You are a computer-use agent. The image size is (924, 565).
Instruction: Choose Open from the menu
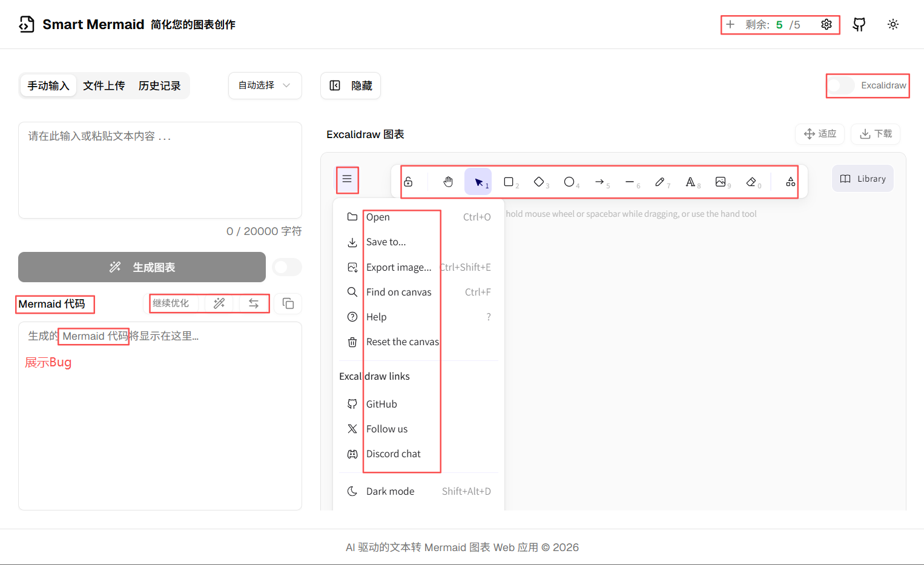click(418, 217)
